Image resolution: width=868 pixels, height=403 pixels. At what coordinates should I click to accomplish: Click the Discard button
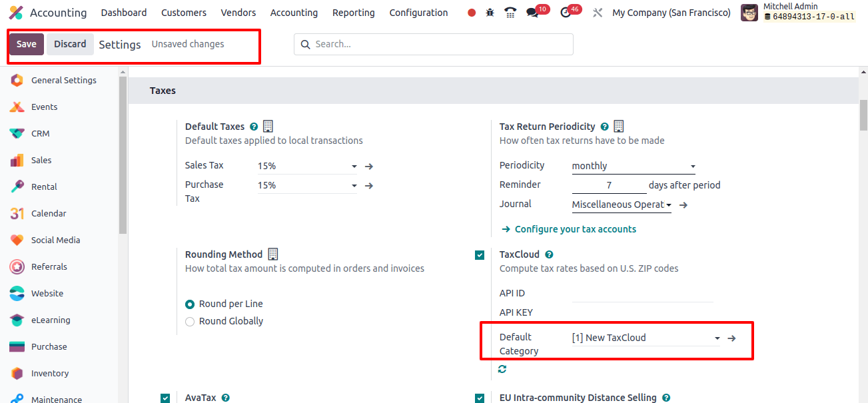point(70,44)
